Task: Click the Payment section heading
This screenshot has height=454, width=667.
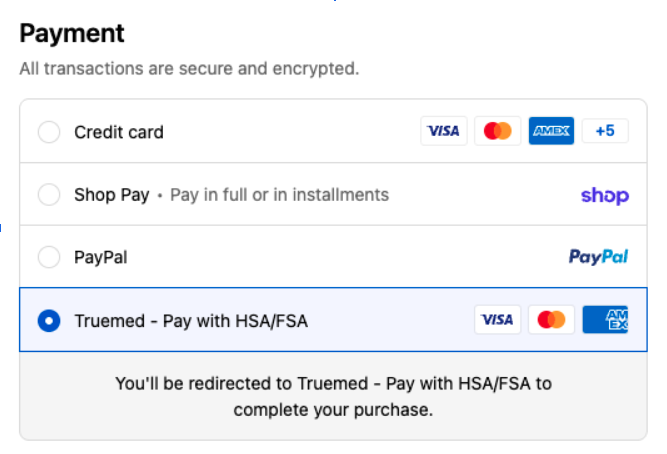Action: point(72,33)
